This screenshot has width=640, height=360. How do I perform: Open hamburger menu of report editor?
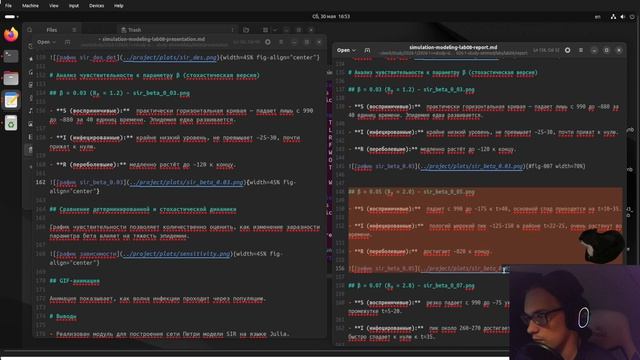(581, 50)
